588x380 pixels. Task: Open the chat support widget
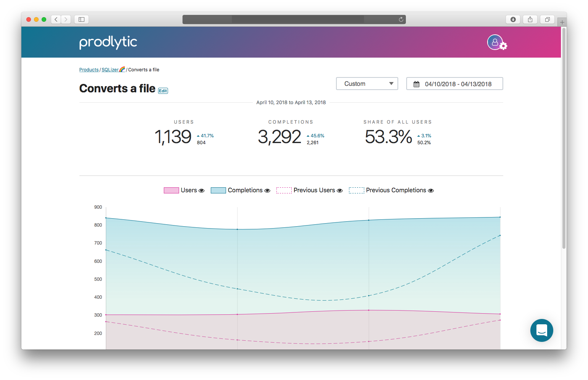point(541,330)
